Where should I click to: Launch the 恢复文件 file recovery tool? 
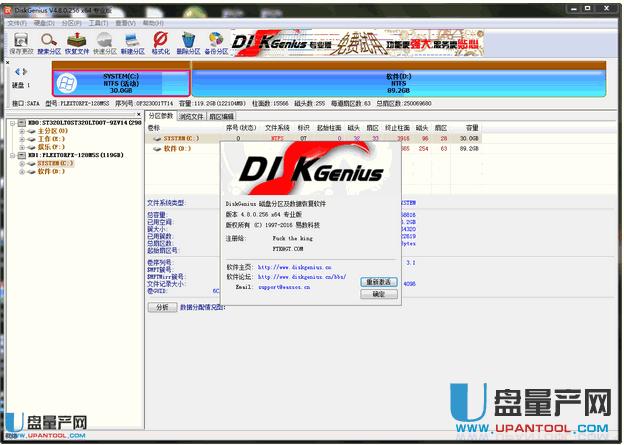coord(76,42)
